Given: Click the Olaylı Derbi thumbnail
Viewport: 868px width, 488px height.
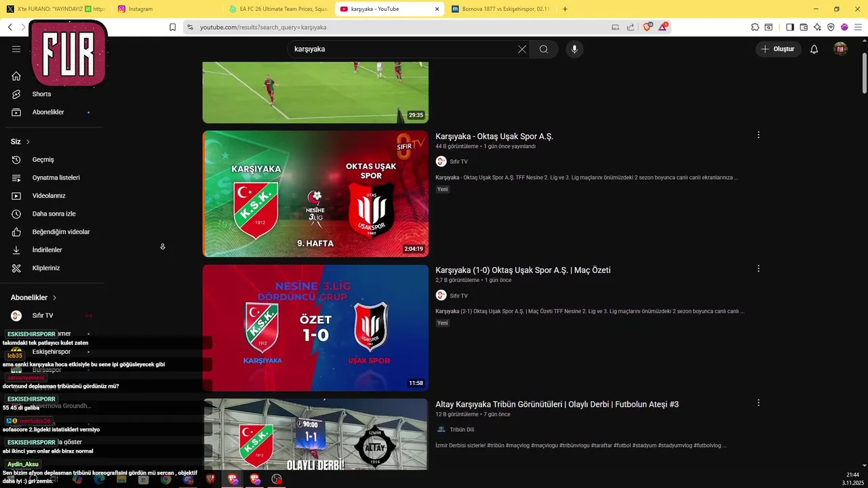Looking at the screenshot, I should pos(315,434).
